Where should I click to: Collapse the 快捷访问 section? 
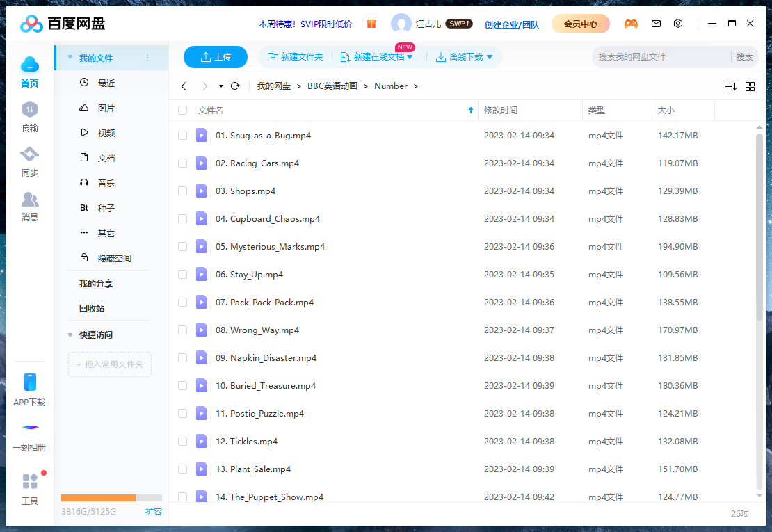[x=70, y=335]
